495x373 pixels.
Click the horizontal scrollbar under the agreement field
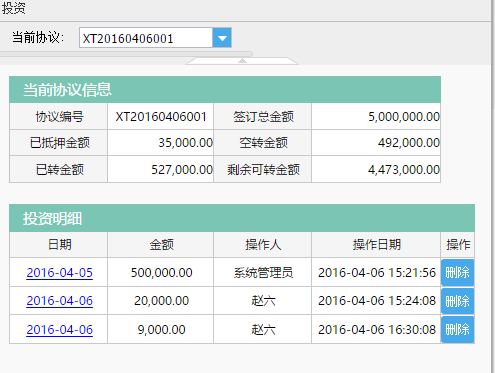[126, 54]
